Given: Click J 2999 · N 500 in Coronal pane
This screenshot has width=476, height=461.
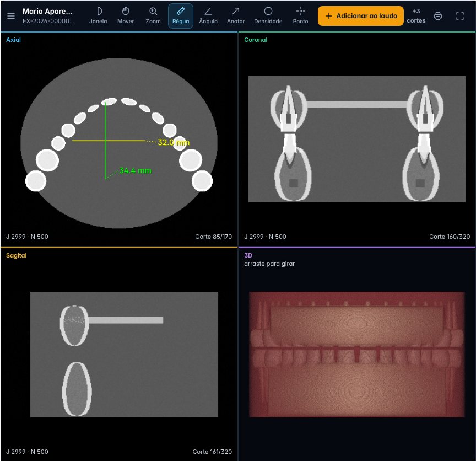Looking at the screenshot, I should point(265,237).
